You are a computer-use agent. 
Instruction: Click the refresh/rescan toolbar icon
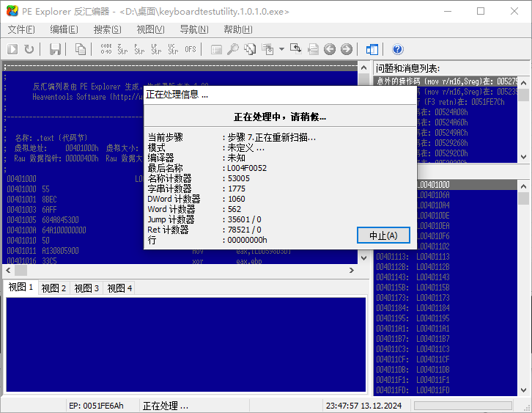[29, 49]
